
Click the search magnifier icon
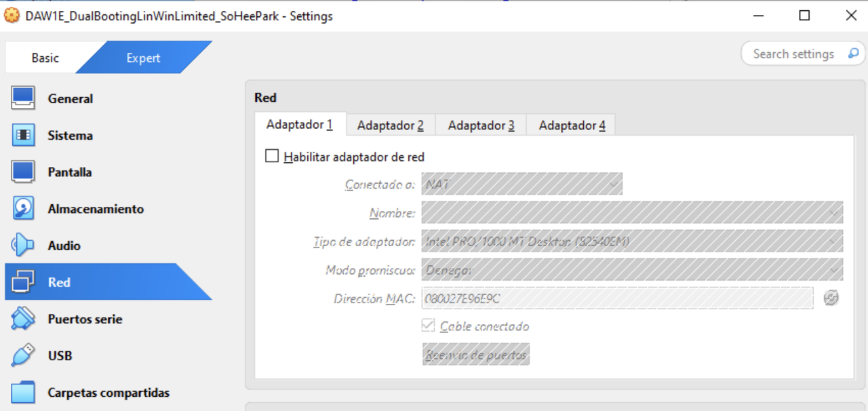click(852, 54)
